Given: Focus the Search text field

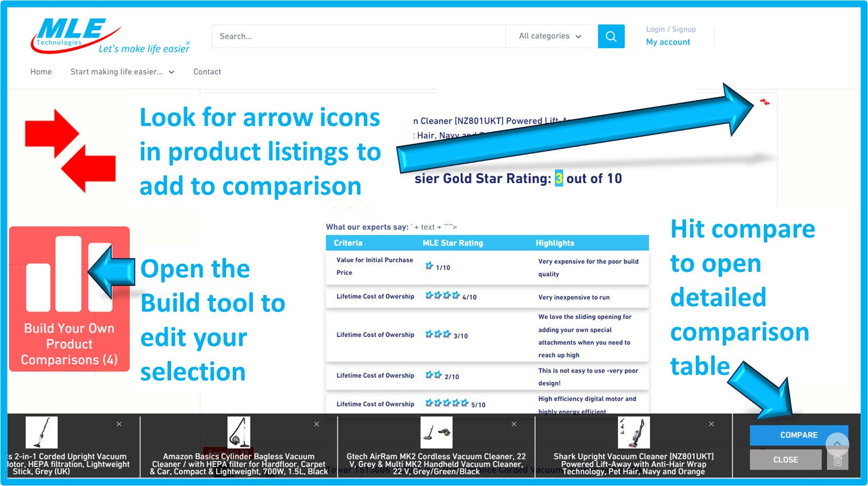Looking at the screenshot, I should pyautogui.click(x=359, y=36).
